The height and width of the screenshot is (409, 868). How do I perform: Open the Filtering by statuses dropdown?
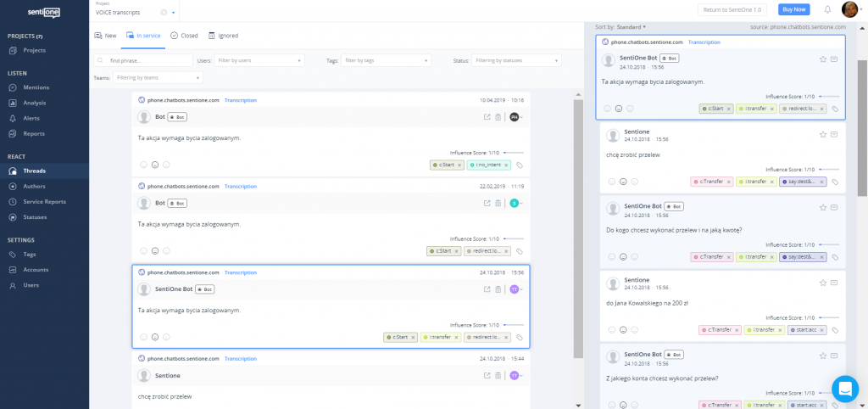(x=517, y=60)
